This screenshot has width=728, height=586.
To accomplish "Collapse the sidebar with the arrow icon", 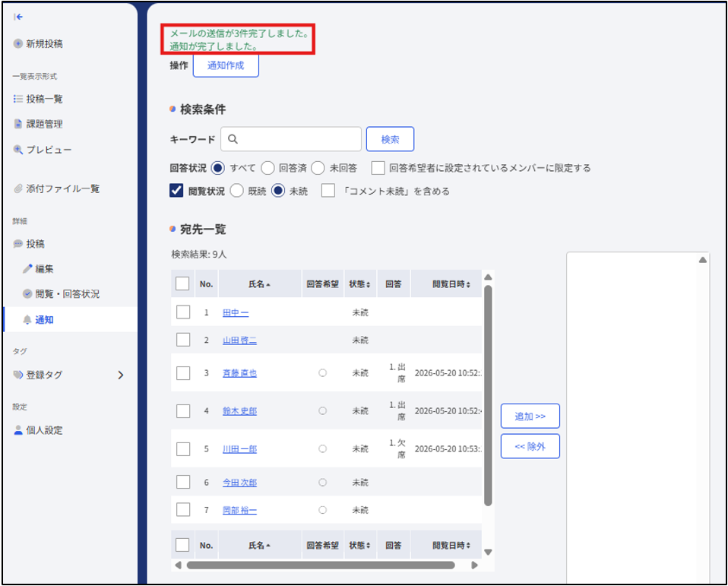I will click(x=18, y=17).
